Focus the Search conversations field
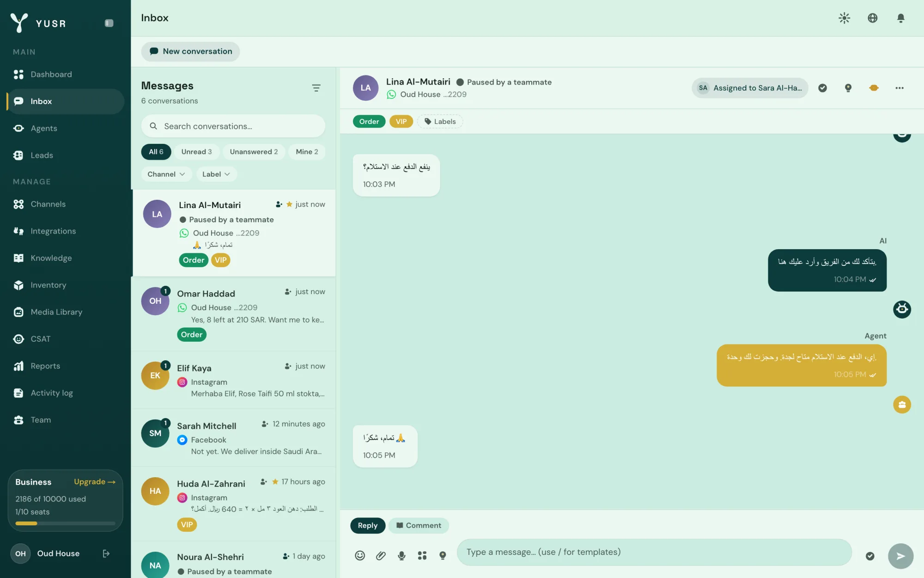924x578 pixels. tap(233, 126)
